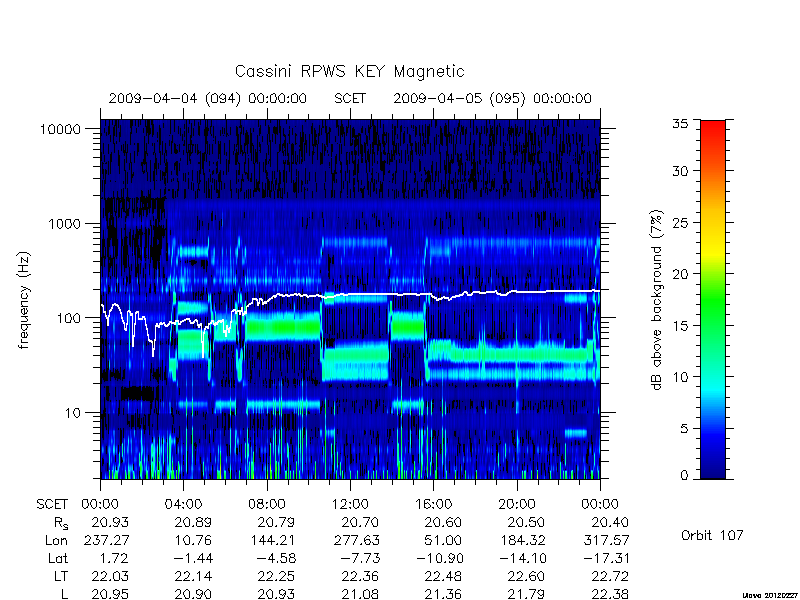
Task: Click the L value 21.79
Action: [526, 594]
